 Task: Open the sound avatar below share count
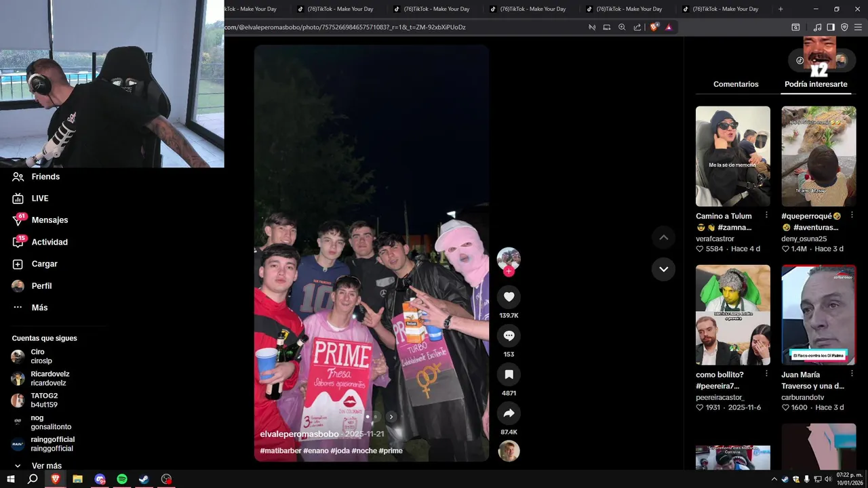click(509, 451)
